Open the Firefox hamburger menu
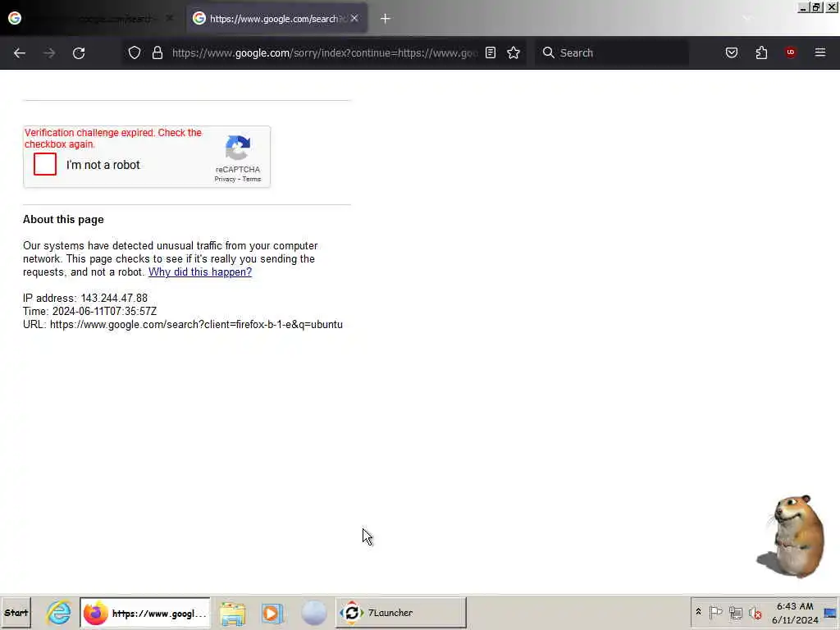 pyautogui.click(x=820, y=52)
